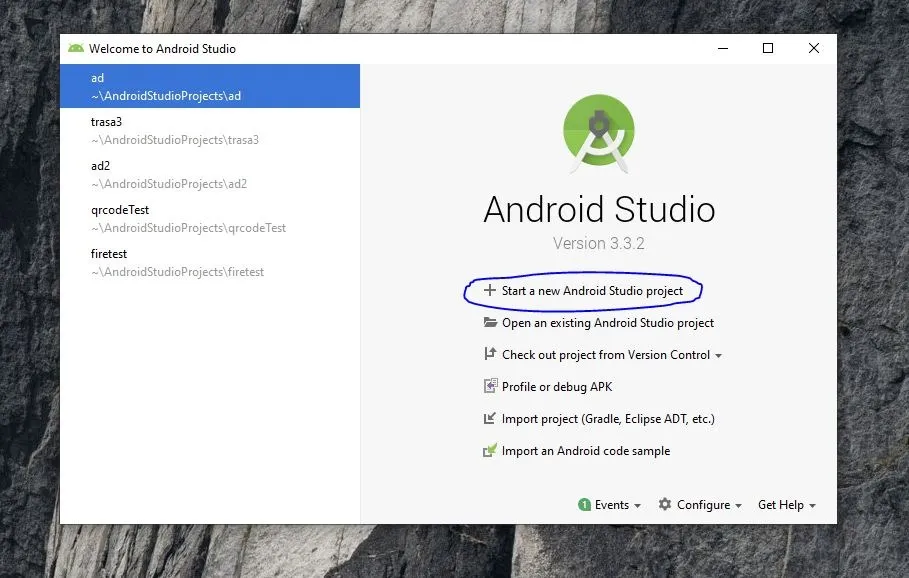This screenshot has height=578, width=909.
Task: Open the Get Help dropdown arrow
Action: (x=812, y=506)
